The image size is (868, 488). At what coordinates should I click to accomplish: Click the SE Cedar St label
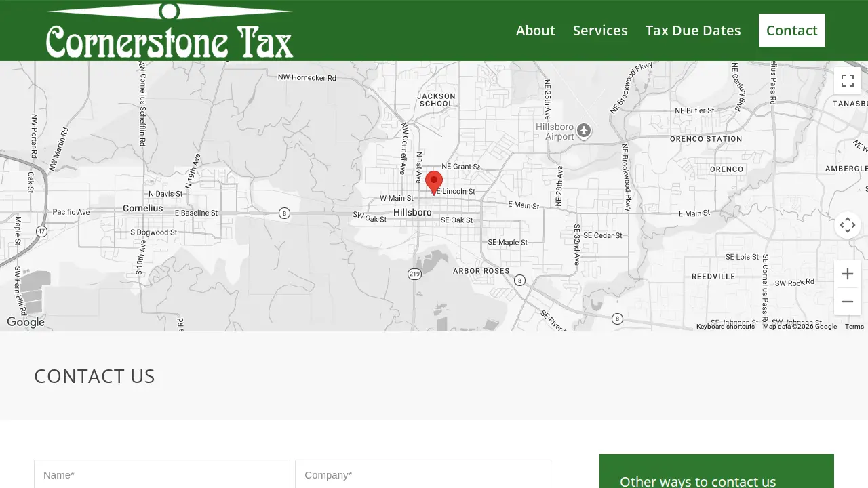coord(603,236)
